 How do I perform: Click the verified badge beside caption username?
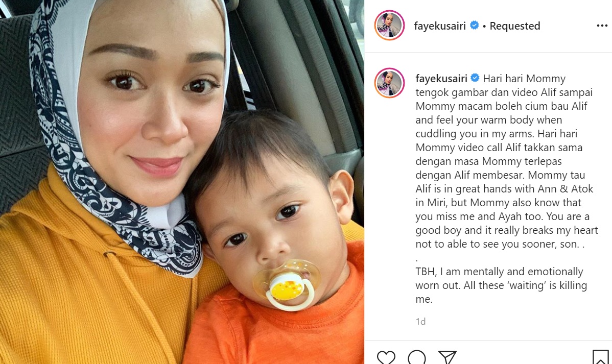pos(475,78)
